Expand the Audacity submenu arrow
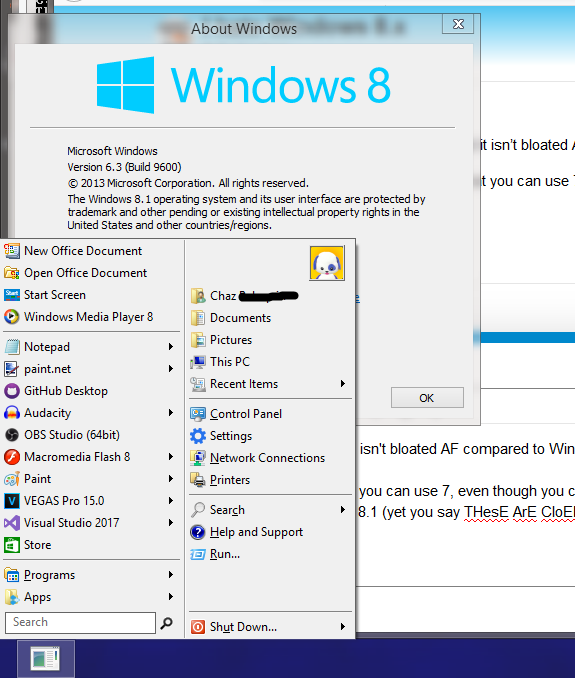575x678 pixels. (171, 413)
